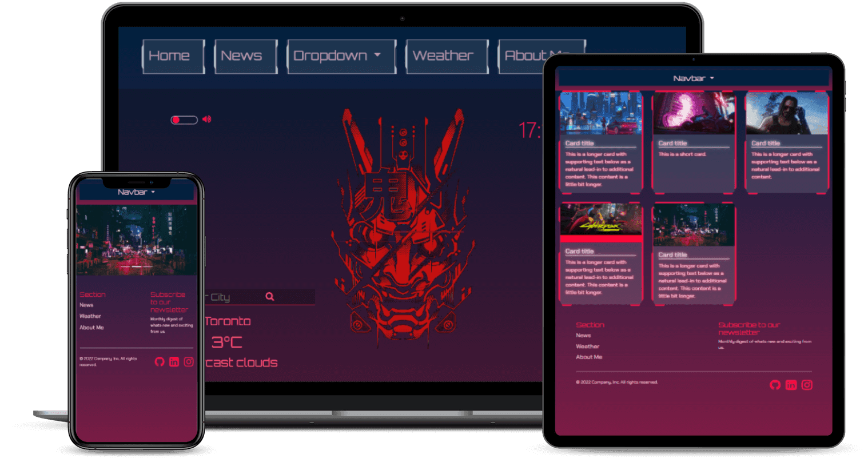Image resolution: width=868 pixels, height=458 pixels.
Task: Click Card title under the Cyberpunk logo image
Action: coord(580,252)
